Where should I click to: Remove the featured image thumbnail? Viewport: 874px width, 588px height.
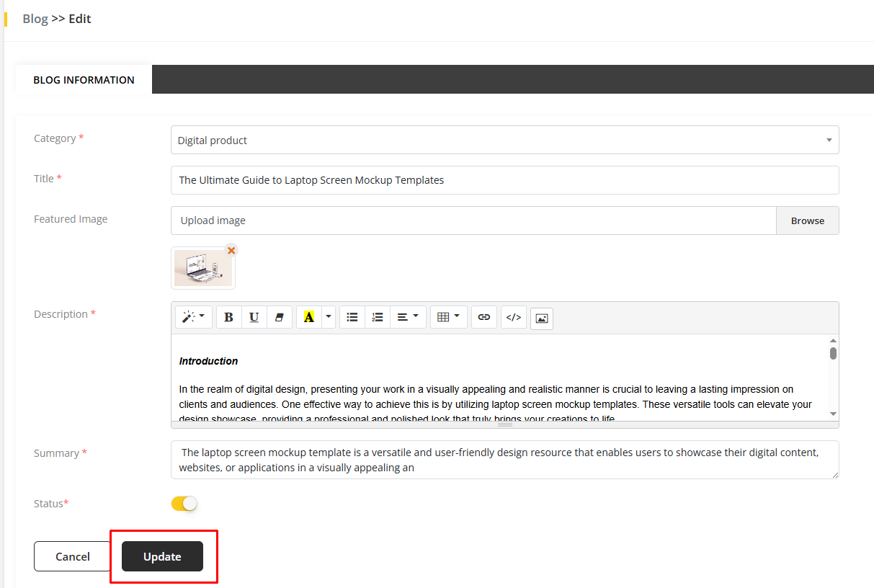[231, 251]
